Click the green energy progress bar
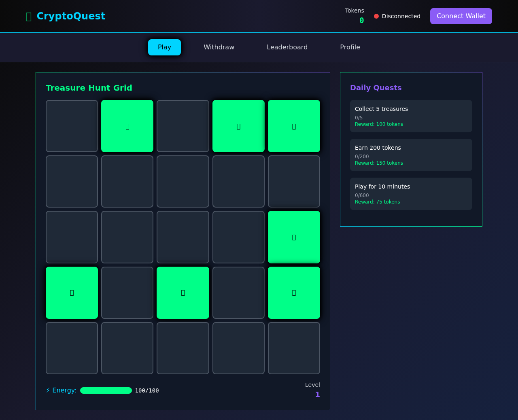The width and height of the screenshot is (518, 420). (106, 390)
